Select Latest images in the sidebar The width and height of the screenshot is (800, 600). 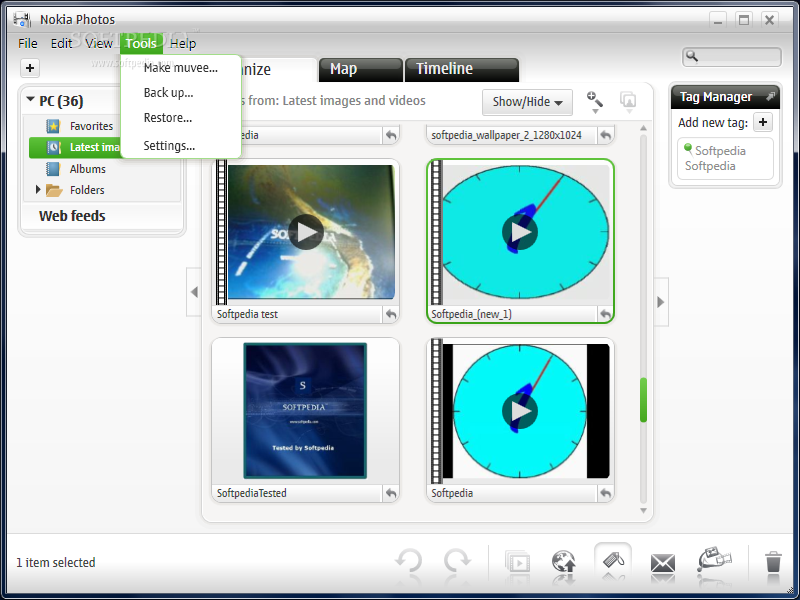point(76,147)
